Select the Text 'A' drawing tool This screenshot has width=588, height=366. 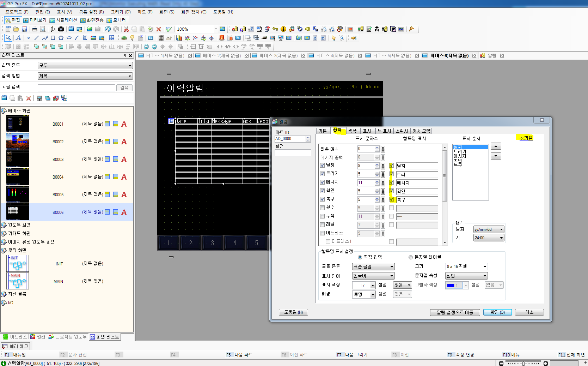(x=18, y=38)
